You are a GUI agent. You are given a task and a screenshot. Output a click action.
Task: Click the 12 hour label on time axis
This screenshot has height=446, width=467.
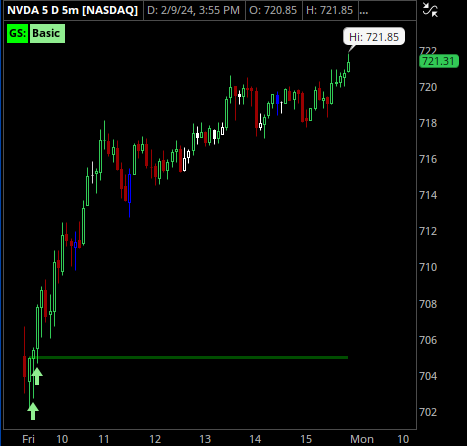pyautogui.click(x=155, y=439)
